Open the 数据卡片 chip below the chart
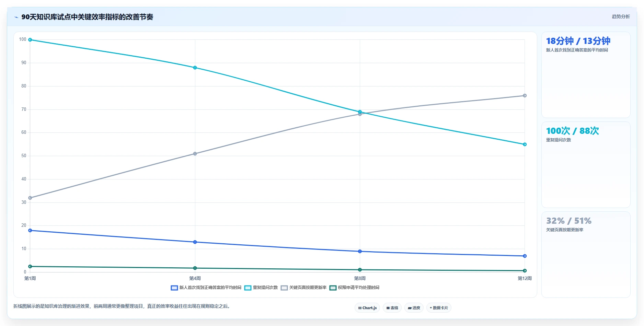Screen dimensions: 644x326 coord(439,308)
